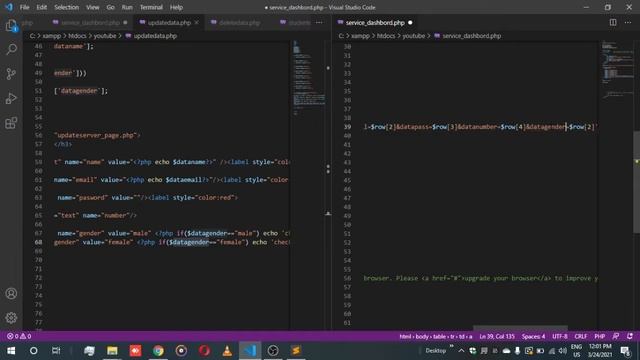Open VLC media player from taskbar
640x360 pixels.
coord(227,351)
